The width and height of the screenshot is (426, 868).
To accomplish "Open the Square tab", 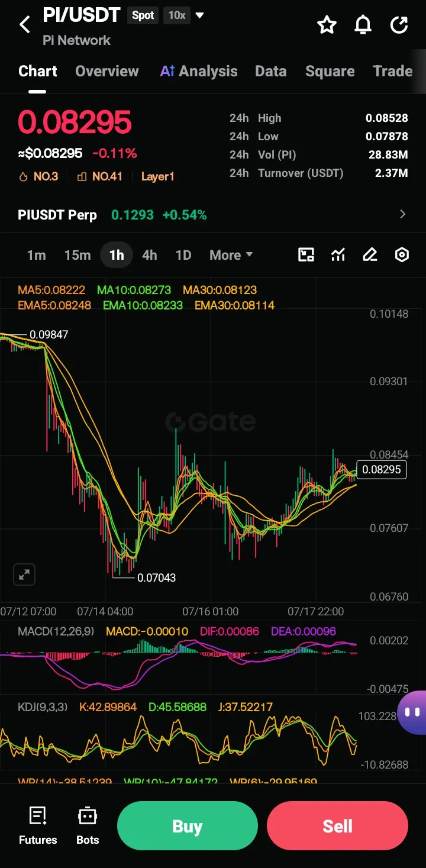I will pyautogui.click(x=330, y=71).
